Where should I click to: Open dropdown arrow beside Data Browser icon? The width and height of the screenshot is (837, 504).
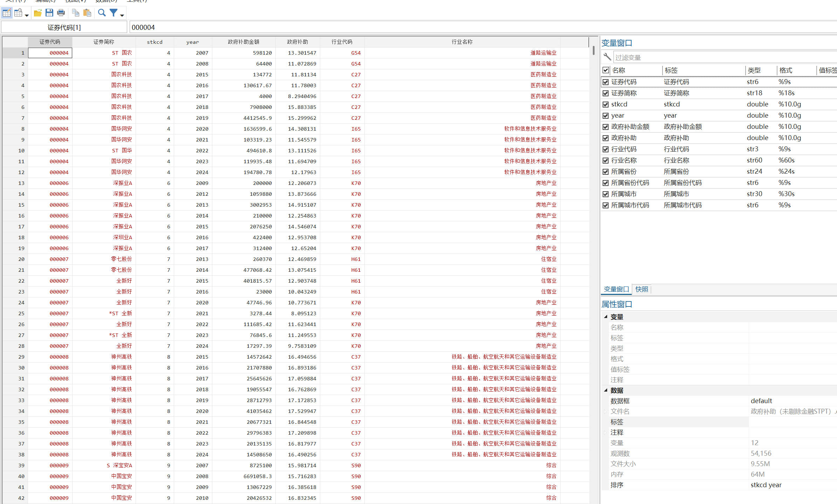coord(27,15)
